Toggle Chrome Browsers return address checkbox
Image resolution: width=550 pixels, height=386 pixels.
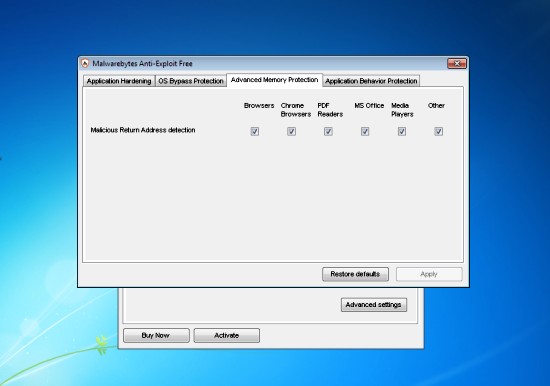291,131
